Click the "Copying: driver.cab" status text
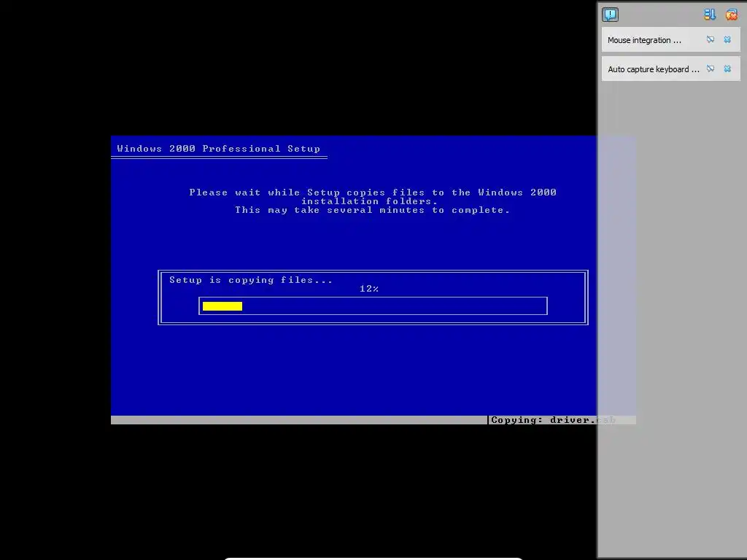The width and height of the screenshot is (747, 560). 553,420
